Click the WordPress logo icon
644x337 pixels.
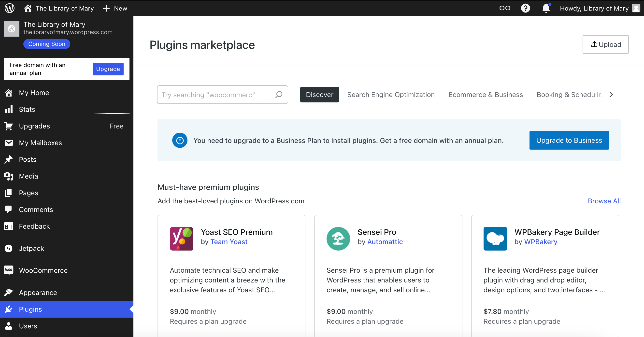point(9,8)
